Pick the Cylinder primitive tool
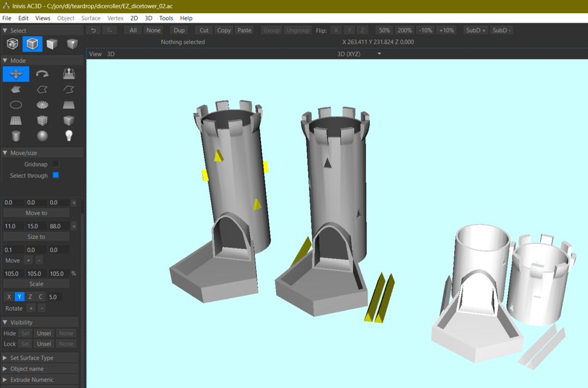Image resolution: width=588 pixels, height=388 pixels. 16,136
